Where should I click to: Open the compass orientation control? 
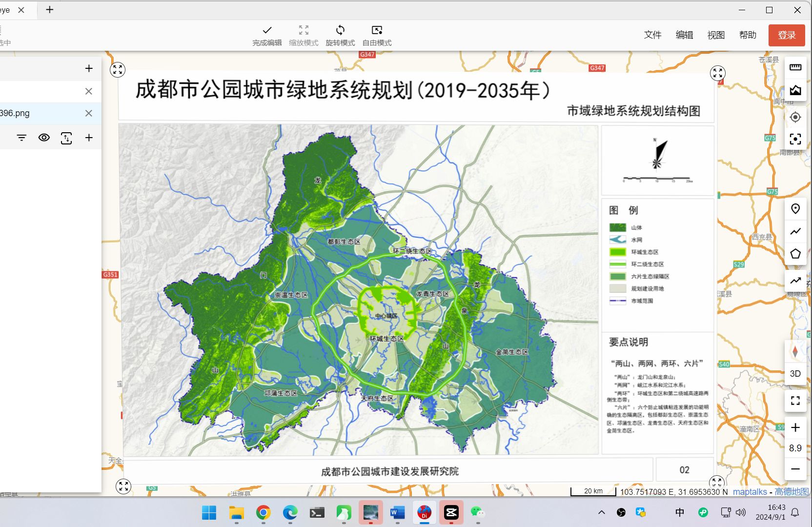(795, 351)
